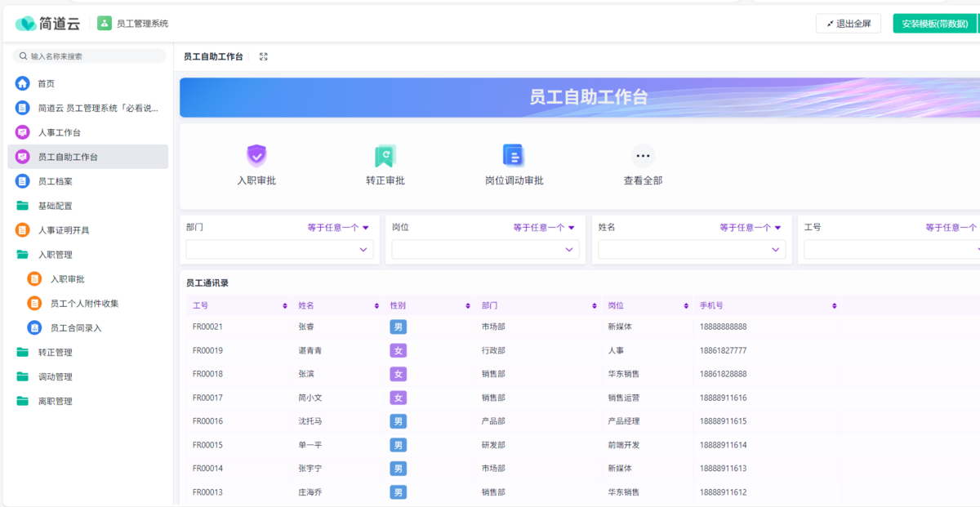The height and width of the screenshot is (507, 980).
Task: Click the 退出全屏 button
Action: (x=848, y=24)
